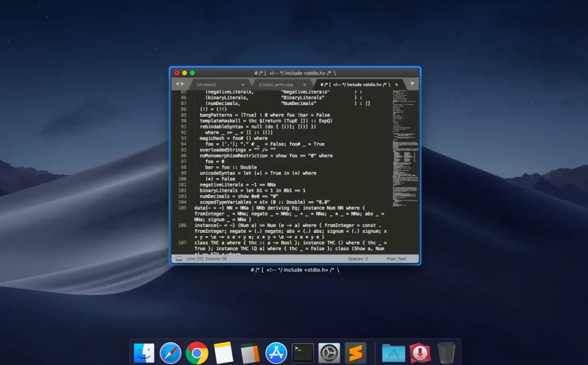
Task: Click the window caption below Sublime window
Action: pos(295,270)
